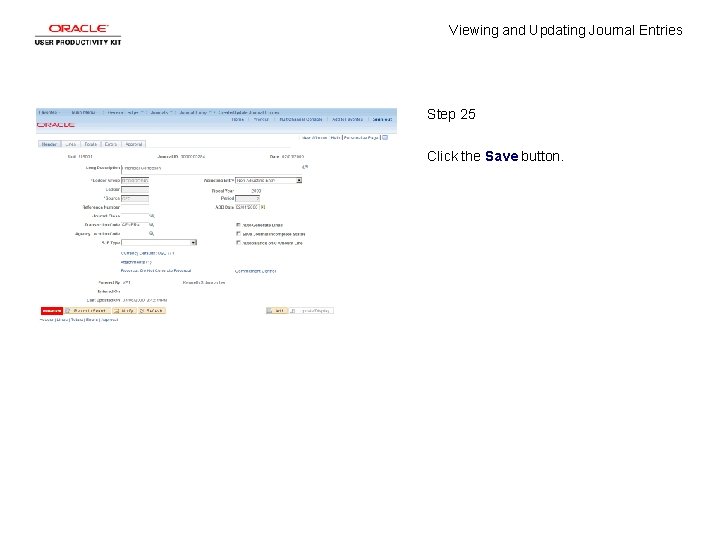Click the Approval link in the bottom footer

[110, 320]
